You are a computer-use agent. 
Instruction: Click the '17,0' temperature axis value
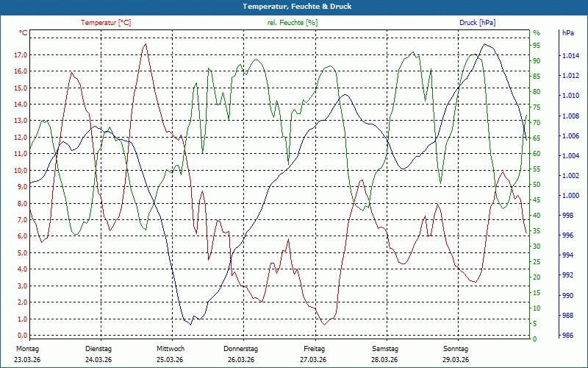pyautogui.click(x=21, y=54)
